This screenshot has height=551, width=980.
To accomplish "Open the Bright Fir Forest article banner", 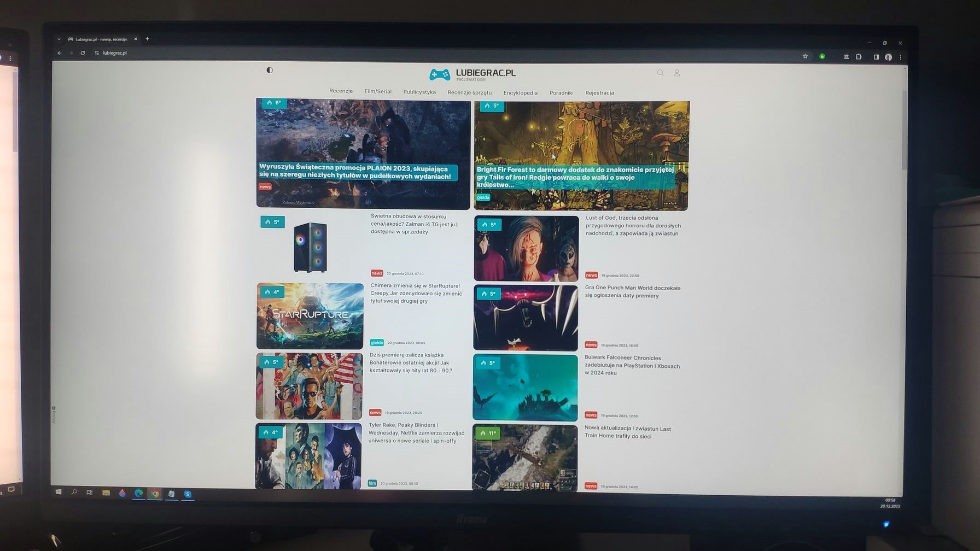I will (581, 156).
